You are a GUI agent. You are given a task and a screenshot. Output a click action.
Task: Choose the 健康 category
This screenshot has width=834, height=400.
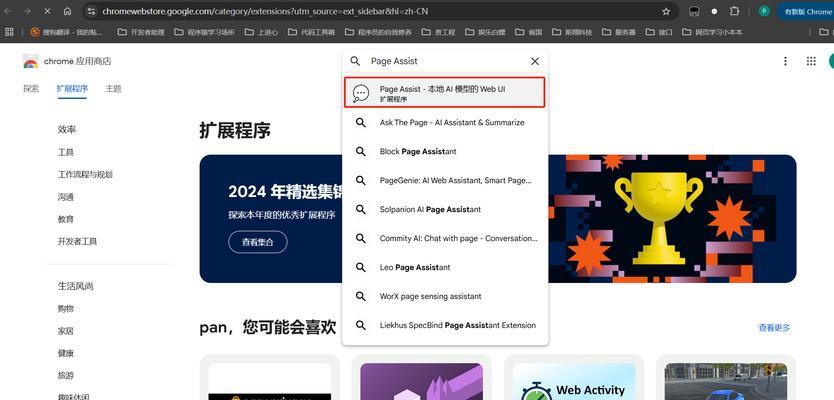point(65,353)
